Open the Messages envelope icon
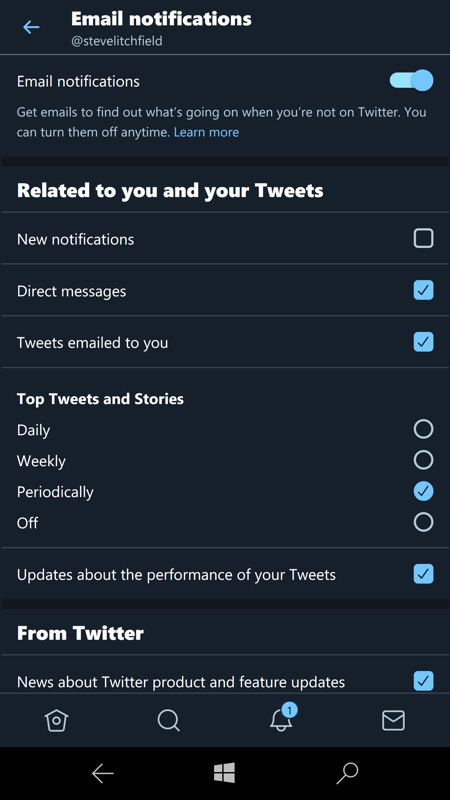 pos(393,720)
